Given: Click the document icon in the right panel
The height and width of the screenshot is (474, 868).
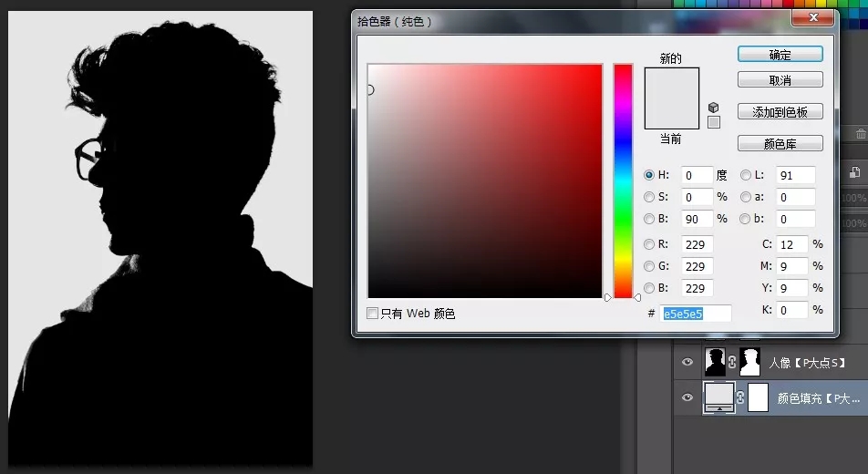Looking at the screenshot, I should pos(854,172).
